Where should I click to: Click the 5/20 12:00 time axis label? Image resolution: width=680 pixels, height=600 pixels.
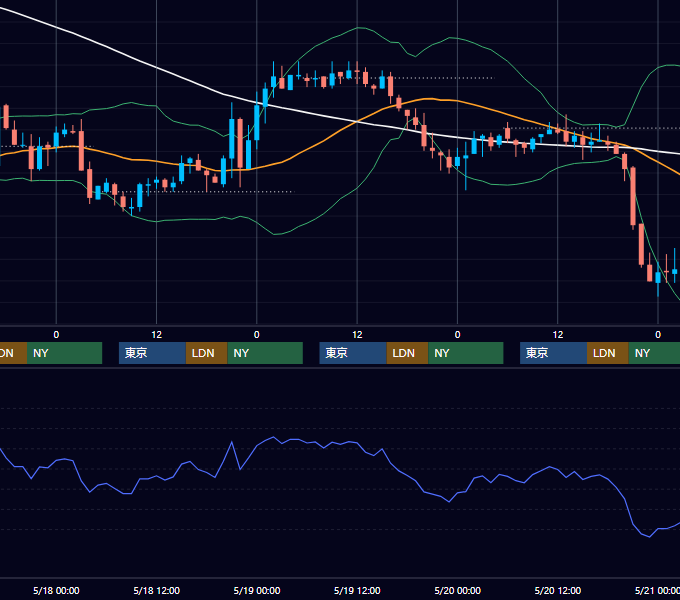coord(558,590)
